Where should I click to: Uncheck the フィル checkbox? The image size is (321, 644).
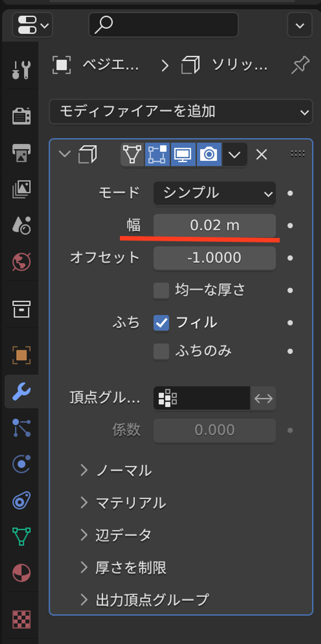161,323
